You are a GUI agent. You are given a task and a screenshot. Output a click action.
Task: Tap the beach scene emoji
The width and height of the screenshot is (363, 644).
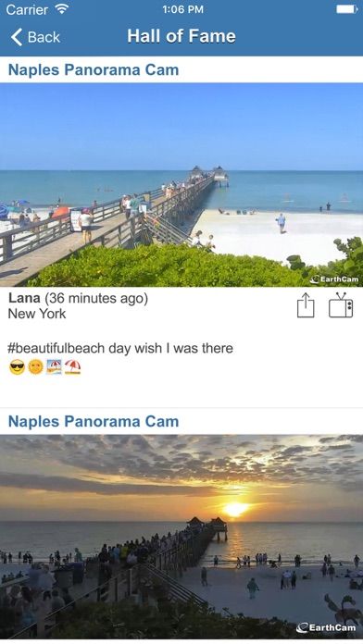[54, 366]
